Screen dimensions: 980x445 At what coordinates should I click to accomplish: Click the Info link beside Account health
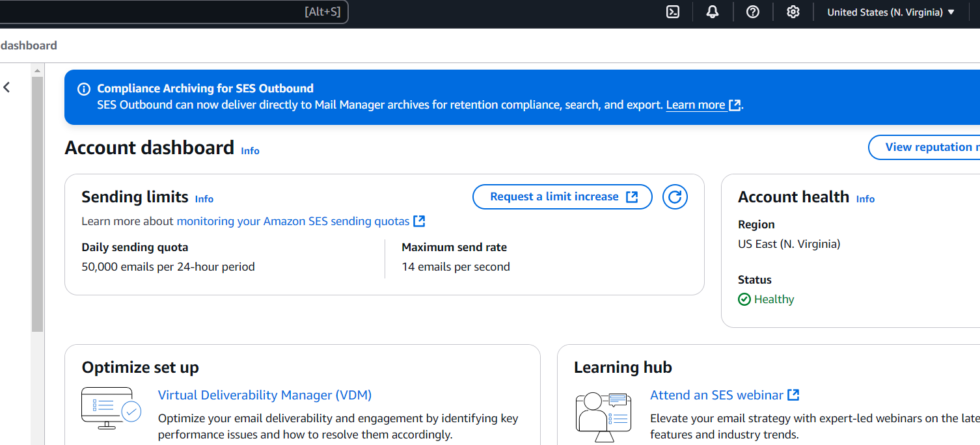[865, 199]
